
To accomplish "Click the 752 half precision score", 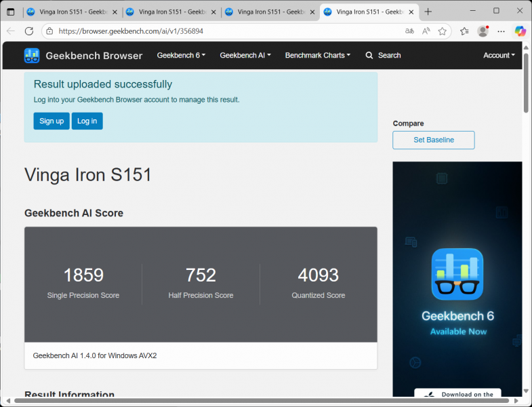I will coord(201,275).
